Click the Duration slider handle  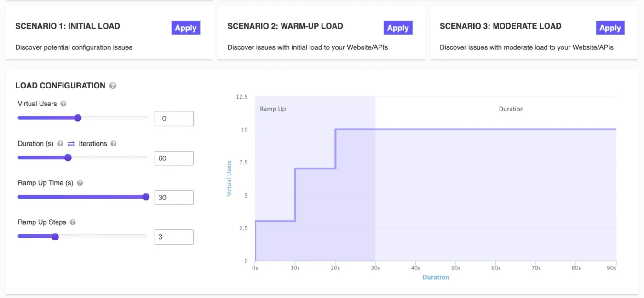point(68,158)
